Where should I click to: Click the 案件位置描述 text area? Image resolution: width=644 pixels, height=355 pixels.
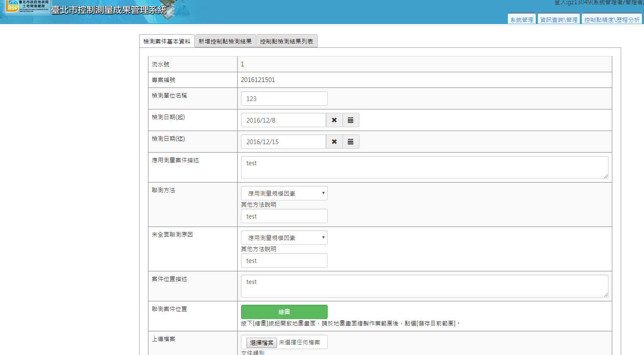pyautogui.click(x=424, y=286)
